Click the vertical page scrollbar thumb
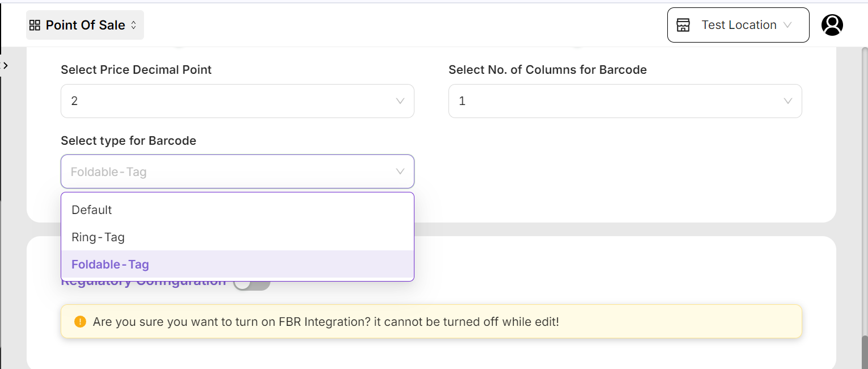 (865, 351)
